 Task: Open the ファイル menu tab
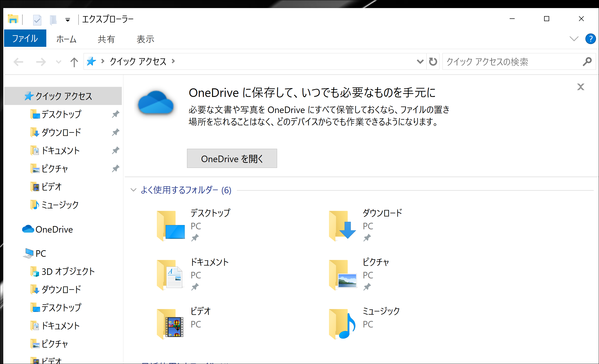(25, 39)
